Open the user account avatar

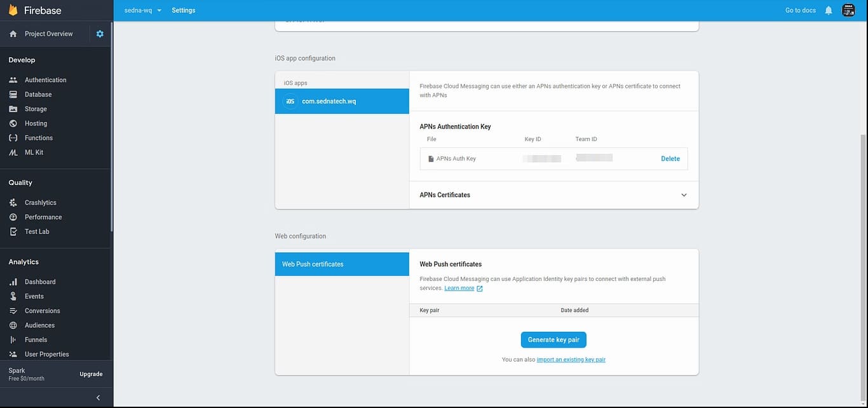(848, 10)
